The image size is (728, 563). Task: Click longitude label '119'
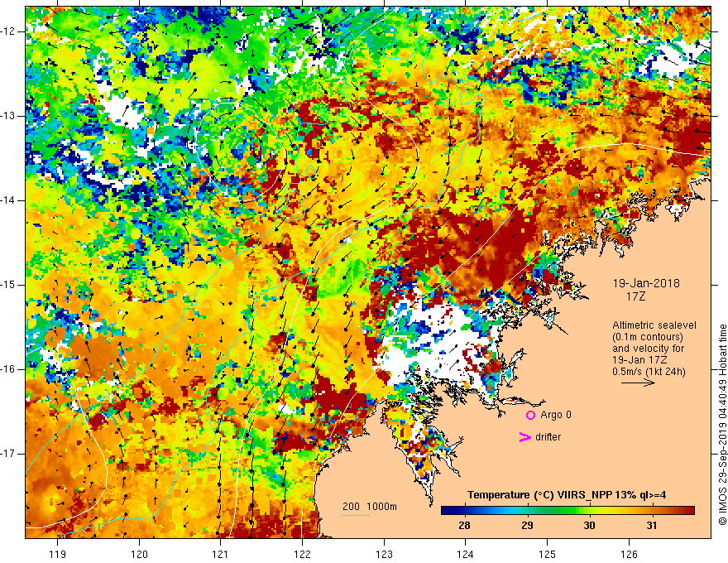click(x=58, y=554)
